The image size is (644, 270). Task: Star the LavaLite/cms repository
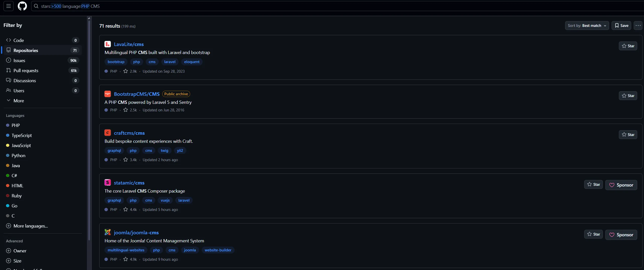tap(628, 46)
